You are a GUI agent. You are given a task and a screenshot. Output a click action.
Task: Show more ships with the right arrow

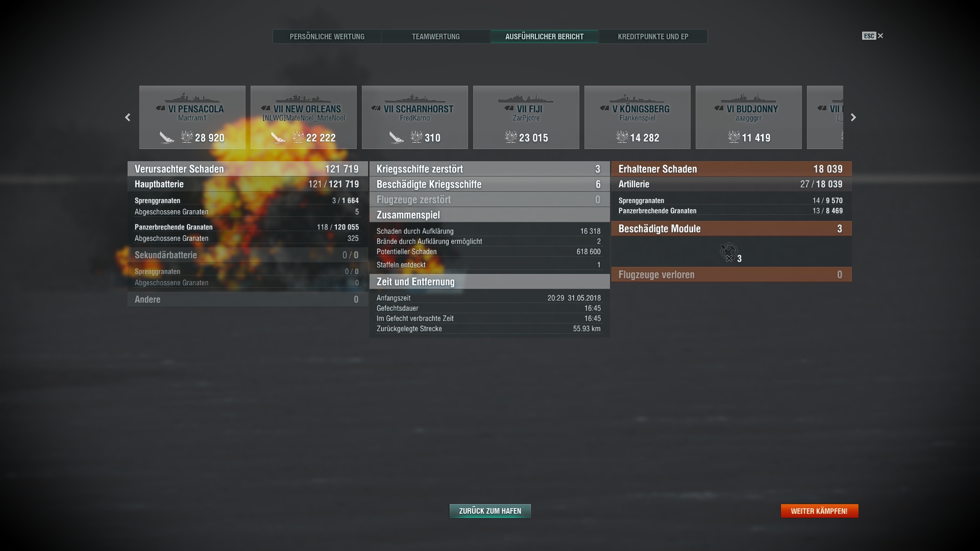853,117
